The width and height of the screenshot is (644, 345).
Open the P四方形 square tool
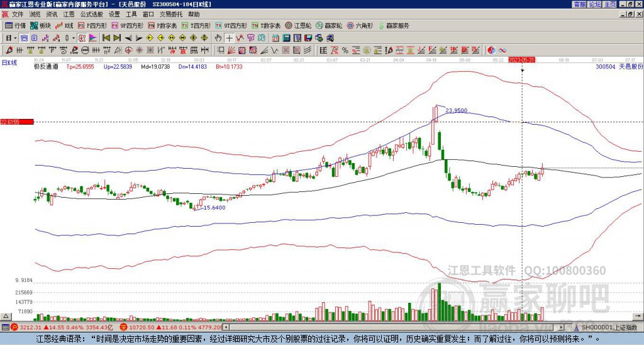pyautogui.click(x=92, y=25)
